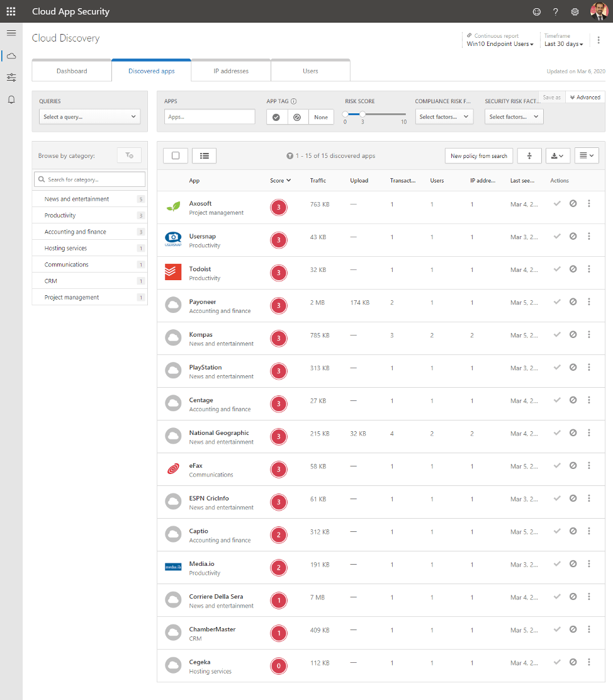Open the help question mark icon

click(x=555, y=12)
